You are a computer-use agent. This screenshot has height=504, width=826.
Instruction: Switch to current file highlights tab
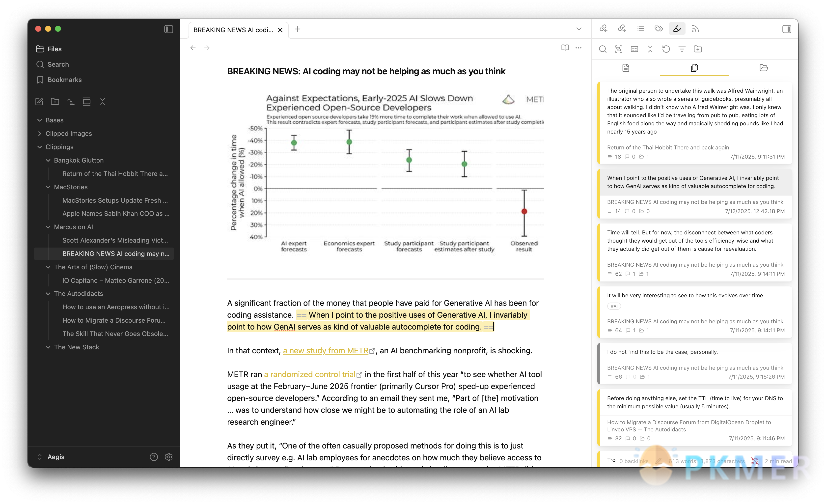[x=626, y=68]
